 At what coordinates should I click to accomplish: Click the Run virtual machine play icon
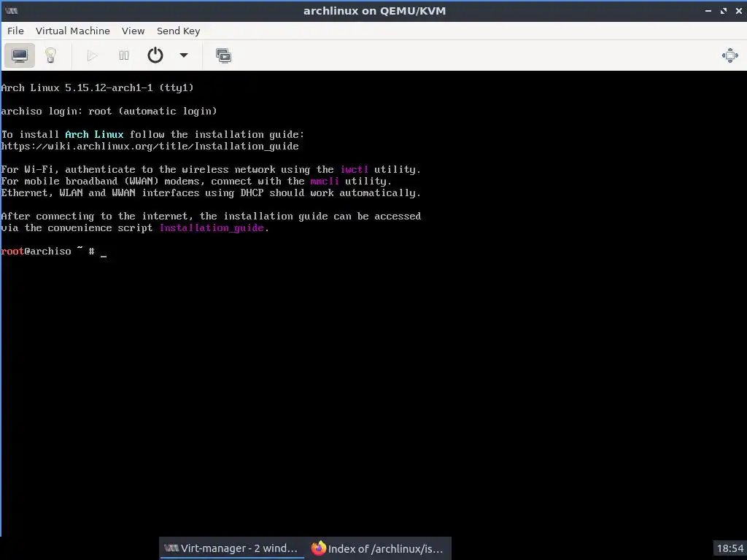coord(93,55)
